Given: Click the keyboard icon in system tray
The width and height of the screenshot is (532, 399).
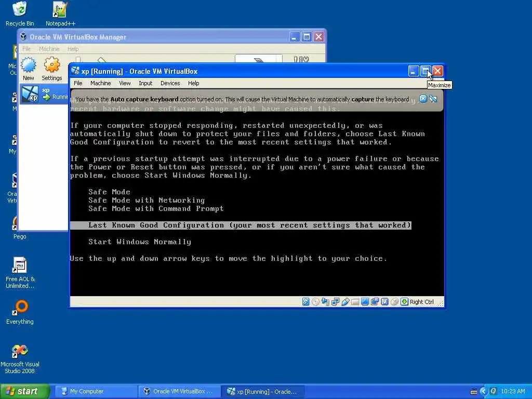Looking at the screenshot, I should (474, 392).
